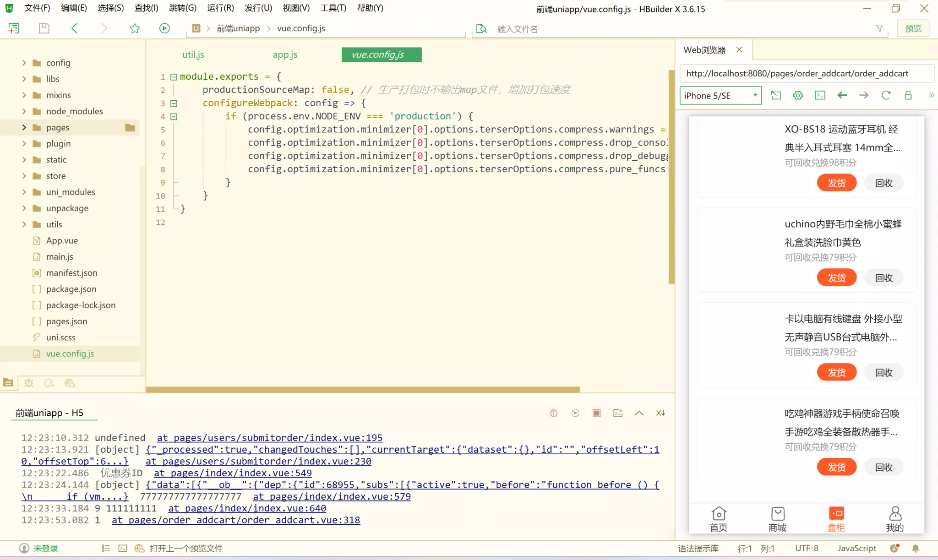Collapse the console panel with up chevron
The height and width of the screenshot is (560, 938).
[x=639, y=413]
